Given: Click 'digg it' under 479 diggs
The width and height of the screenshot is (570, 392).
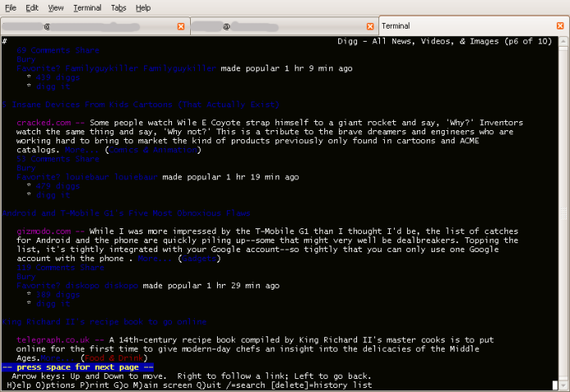Looking at the screenshot, I should coord(52,195).
